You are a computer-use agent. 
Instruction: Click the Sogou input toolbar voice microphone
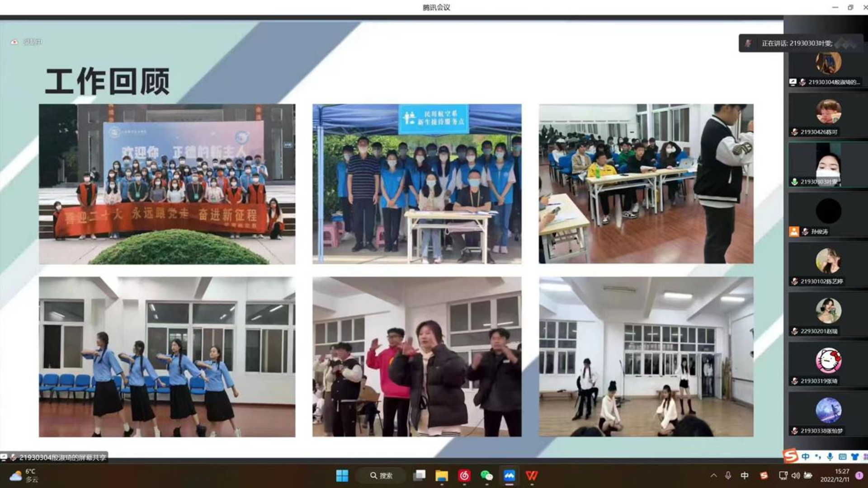click(830, 457)
